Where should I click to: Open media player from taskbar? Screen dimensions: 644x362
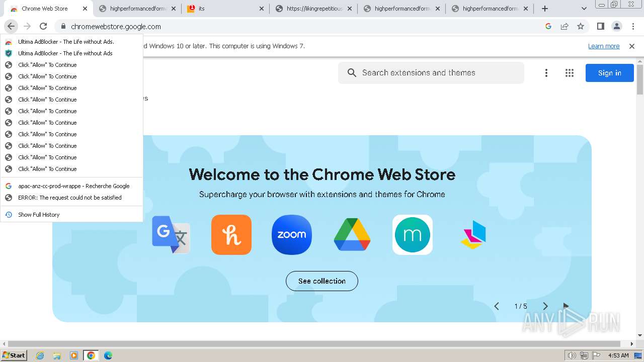click(x=74, y=355)
